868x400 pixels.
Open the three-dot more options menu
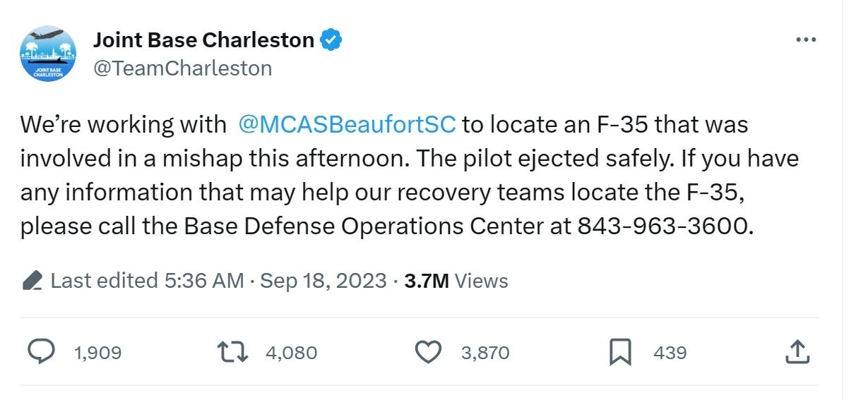click(x=805, y=40)
